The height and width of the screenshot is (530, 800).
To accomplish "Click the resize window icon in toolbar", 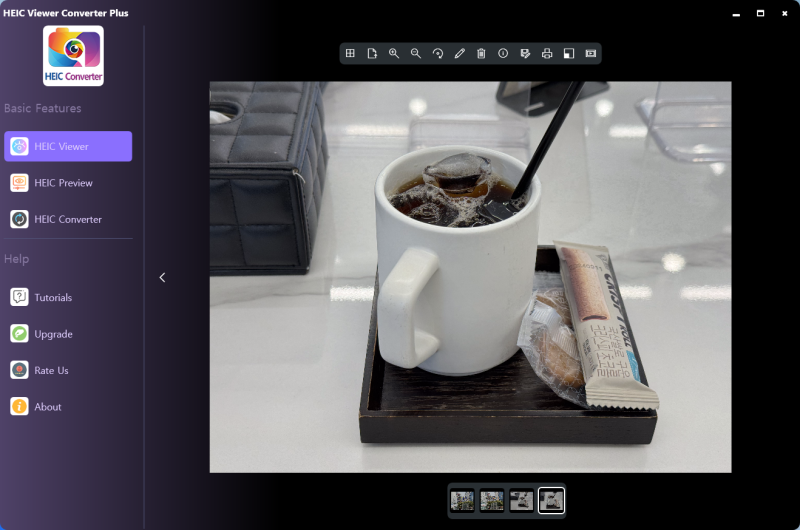I will point(569,53).
